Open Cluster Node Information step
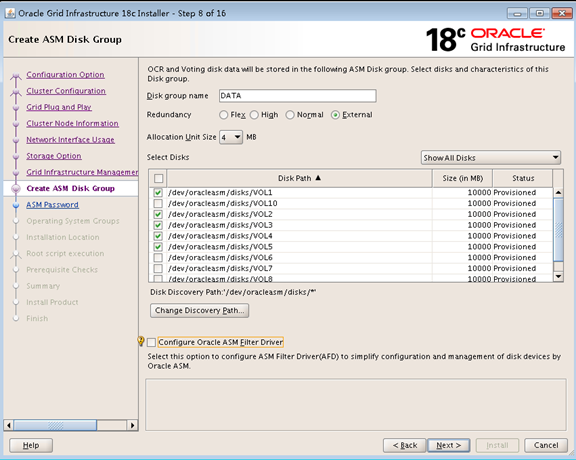Screen dimensions: 576x460 tap(72, 123)
